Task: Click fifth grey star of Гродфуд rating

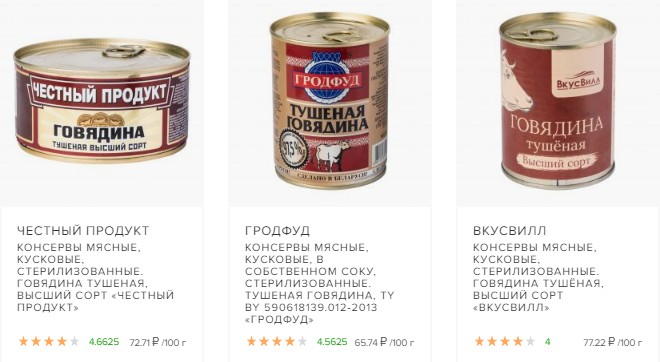Action: [303, 341]
